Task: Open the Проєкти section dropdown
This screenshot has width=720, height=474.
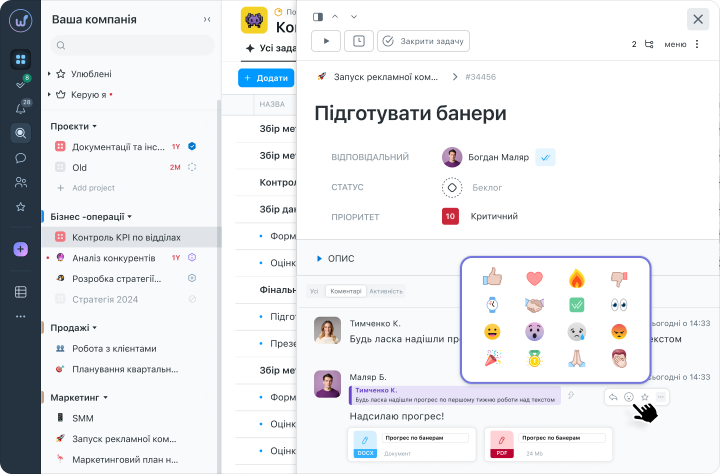Action: 73,126
